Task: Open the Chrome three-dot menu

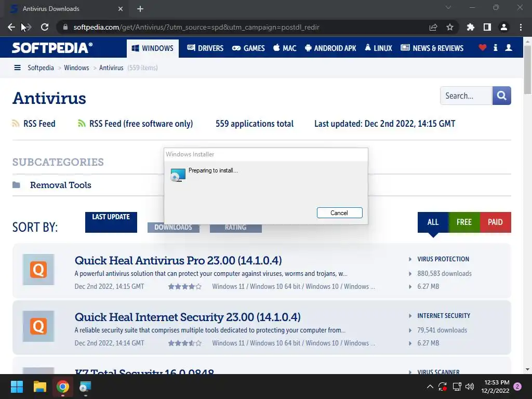Action: click(521, 27)
